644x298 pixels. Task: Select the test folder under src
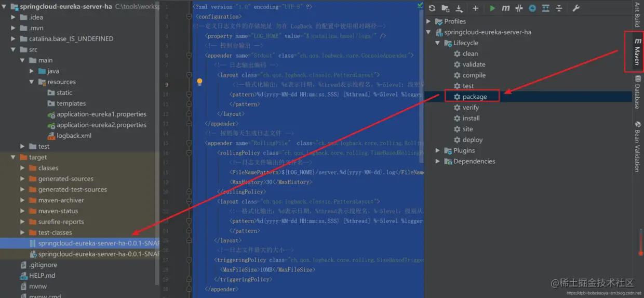coord(39,147)
